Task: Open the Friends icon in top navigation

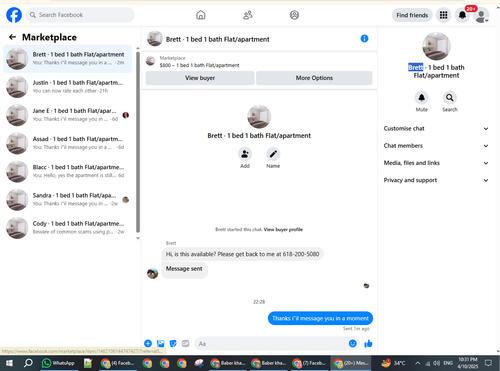Action: [x=248, y=15]
